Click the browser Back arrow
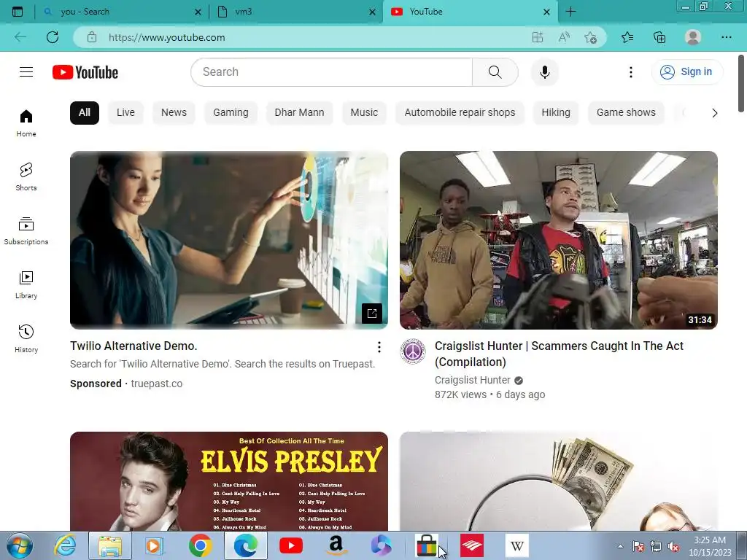The height and width of the screenshot is (560, 747). 20,37
